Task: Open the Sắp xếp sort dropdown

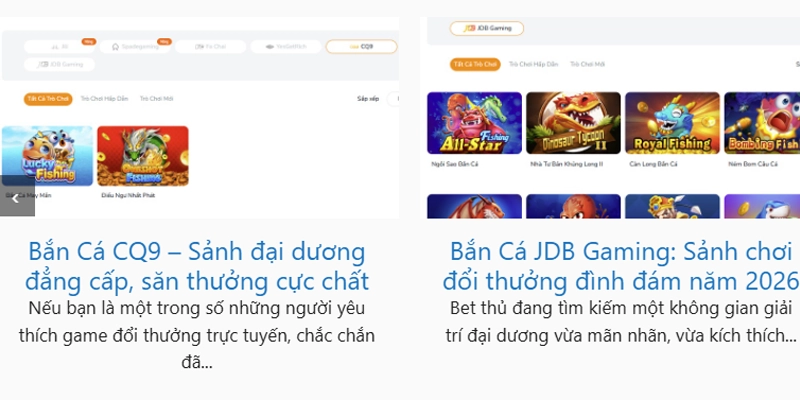Action: click(393, 99)
